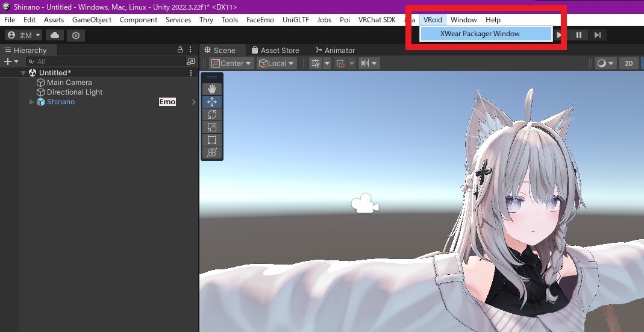
Task: Open the GameObject menu
Action: [x=92, y=20]
